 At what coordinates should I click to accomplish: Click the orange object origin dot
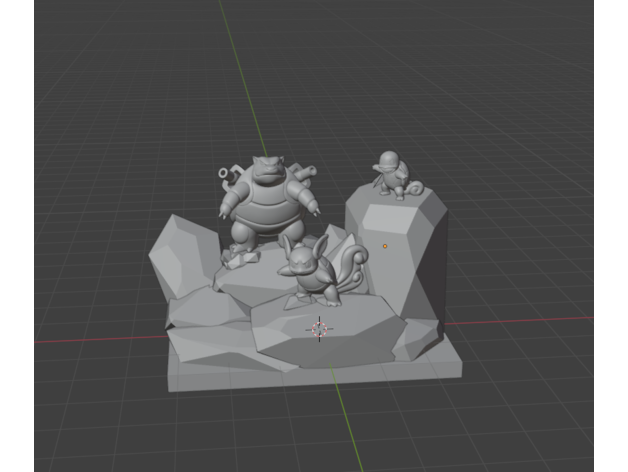(385, 246)
